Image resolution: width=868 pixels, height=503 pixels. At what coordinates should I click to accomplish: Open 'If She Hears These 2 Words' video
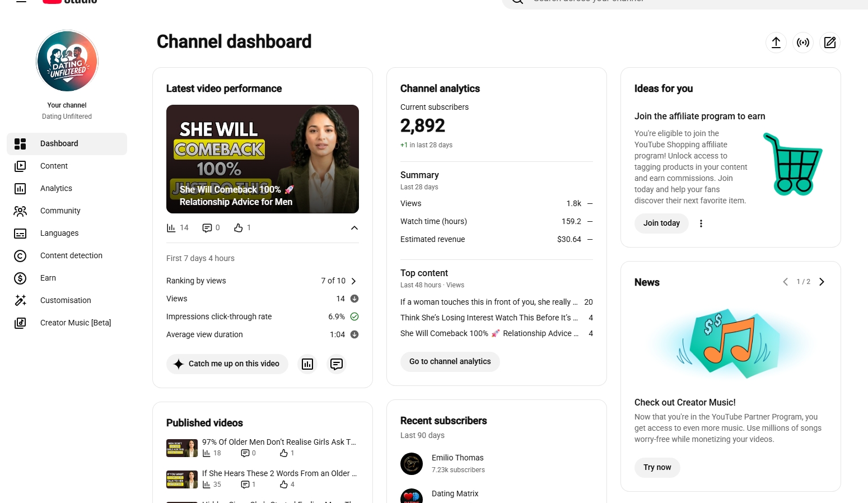click(x=279, y=473)
